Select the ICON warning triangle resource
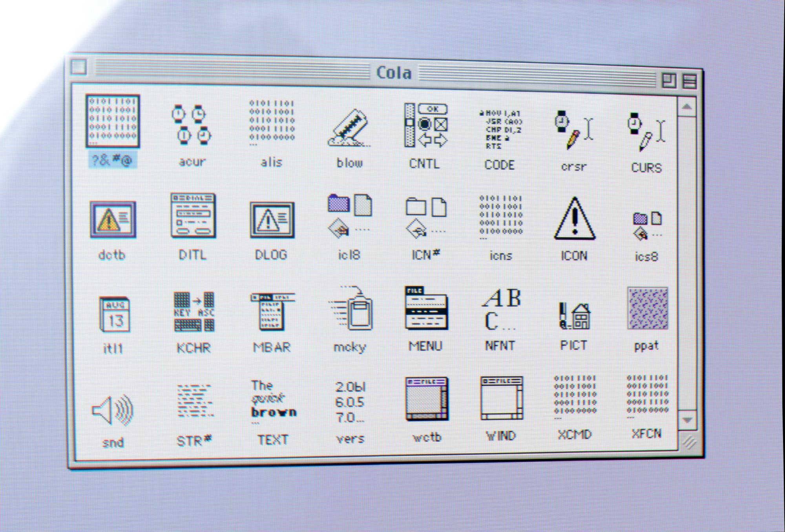This screenshot has width=785, height=532. click(x=574, y=219)
